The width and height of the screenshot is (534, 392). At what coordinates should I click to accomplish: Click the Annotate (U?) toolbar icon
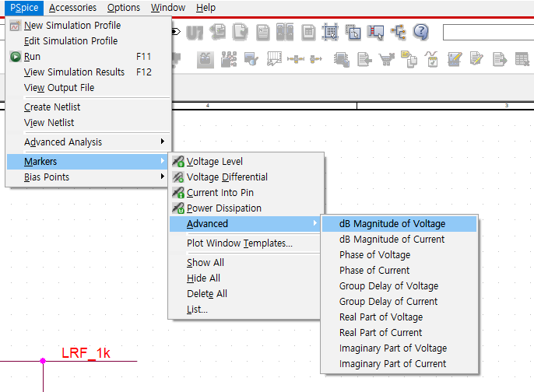click(x=195, y=33)
